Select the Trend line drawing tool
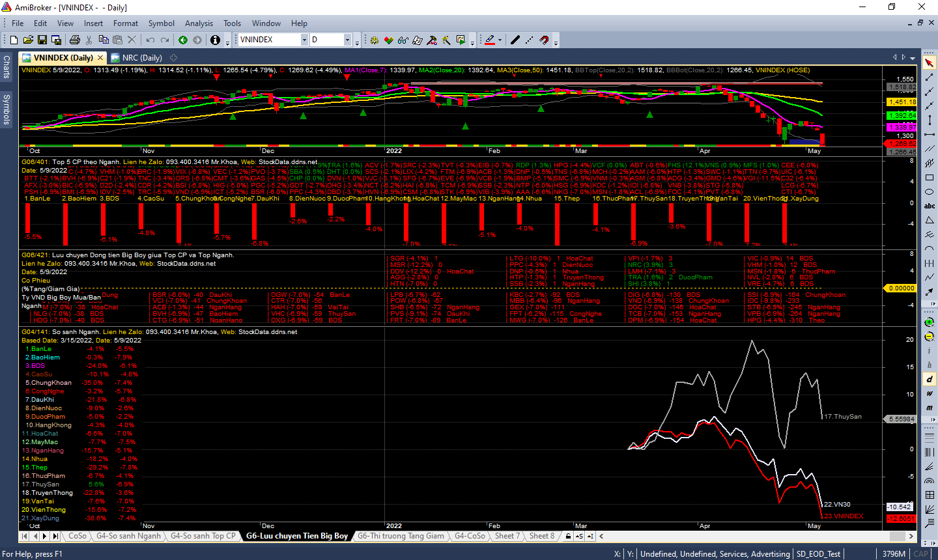This screenshot has width=938, height=560. coord(930,77)
